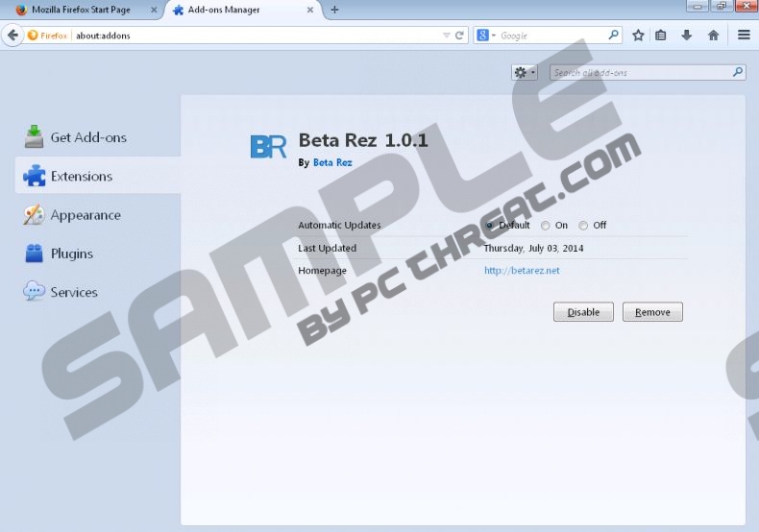The image size is (759, 532).
Task: Click the bookmark star icon
Action: [638, 36]
